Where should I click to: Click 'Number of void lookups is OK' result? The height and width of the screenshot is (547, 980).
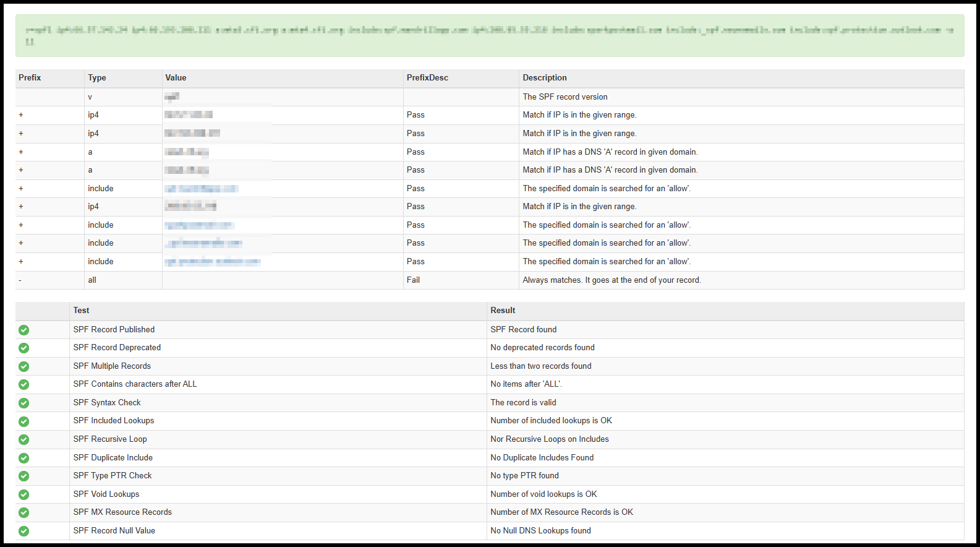[x=543, y=494]
